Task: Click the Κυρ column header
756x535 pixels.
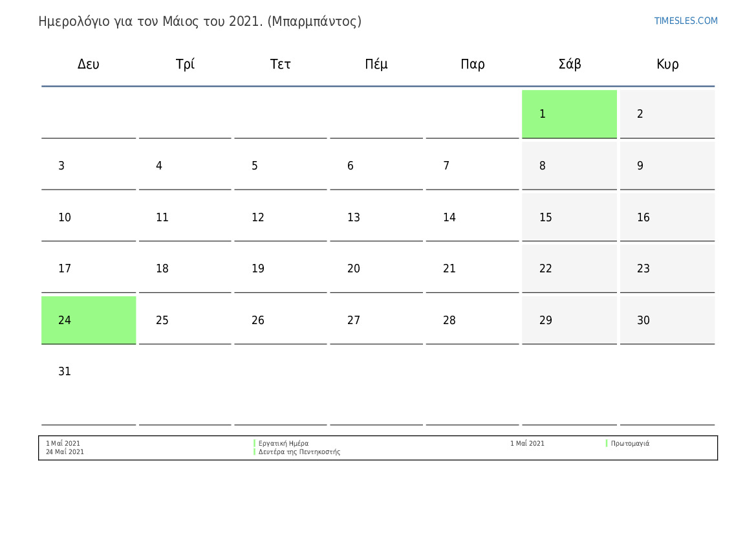Action: [x=667, y=64]
